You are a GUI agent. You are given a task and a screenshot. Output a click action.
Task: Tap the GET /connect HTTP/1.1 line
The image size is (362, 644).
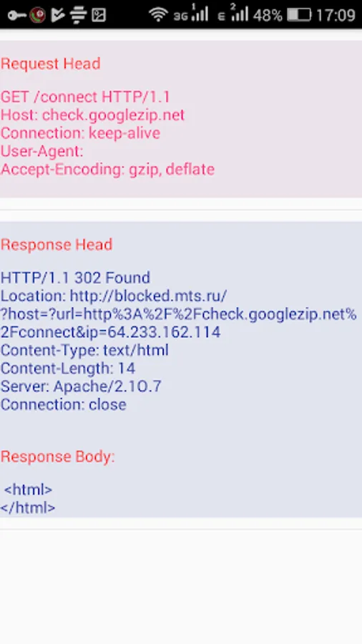tap(85, 97)
